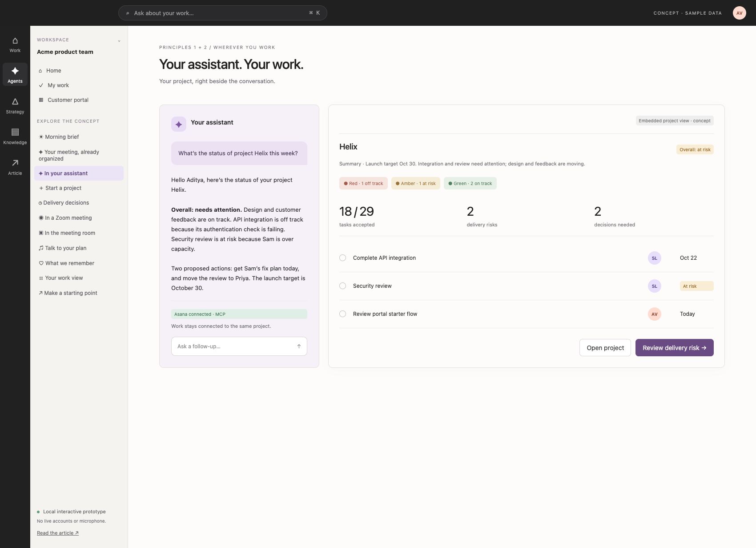Open the Morning brief concept page
This screenshot has height=548, width=756.
coord(79,137)
